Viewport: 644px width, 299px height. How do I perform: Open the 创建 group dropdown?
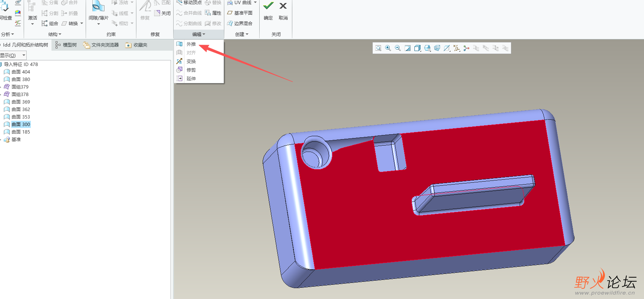242,34
